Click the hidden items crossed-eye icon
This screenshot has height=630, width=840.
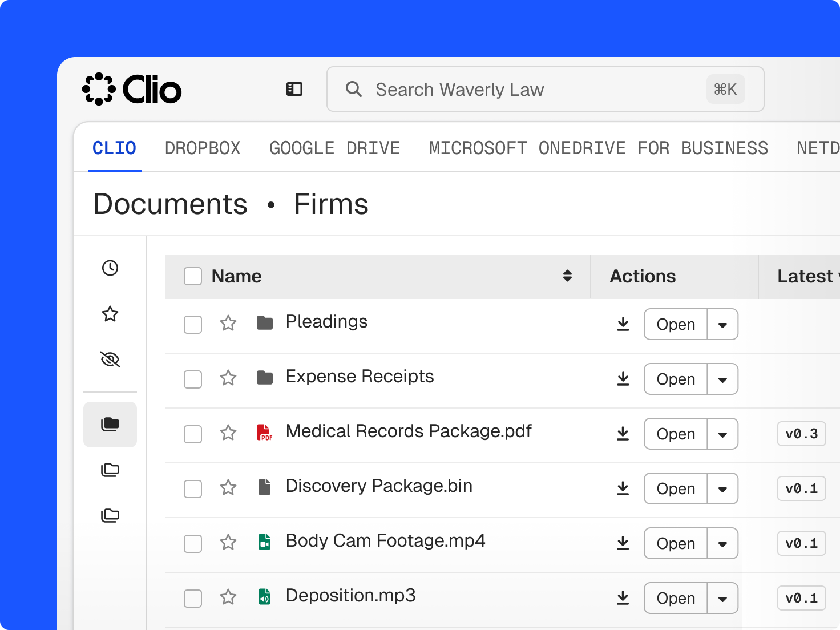[110, 359]
